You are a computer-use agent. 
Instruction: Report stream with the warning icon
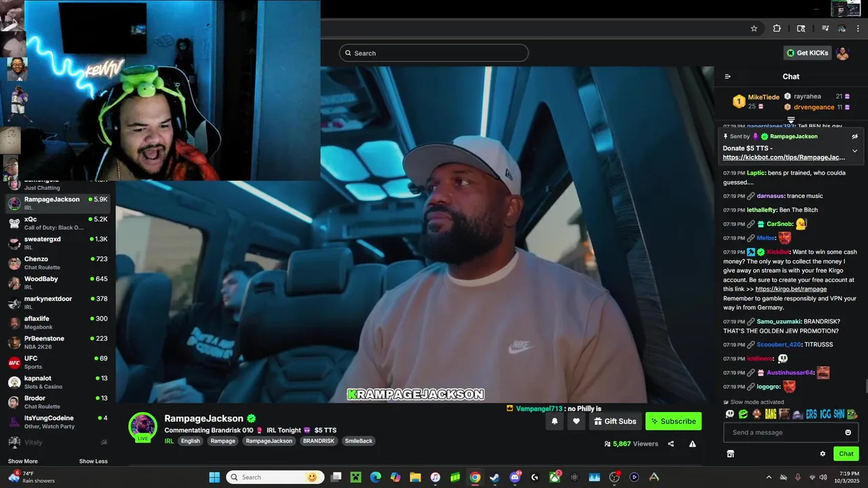(x=692, y=444)
